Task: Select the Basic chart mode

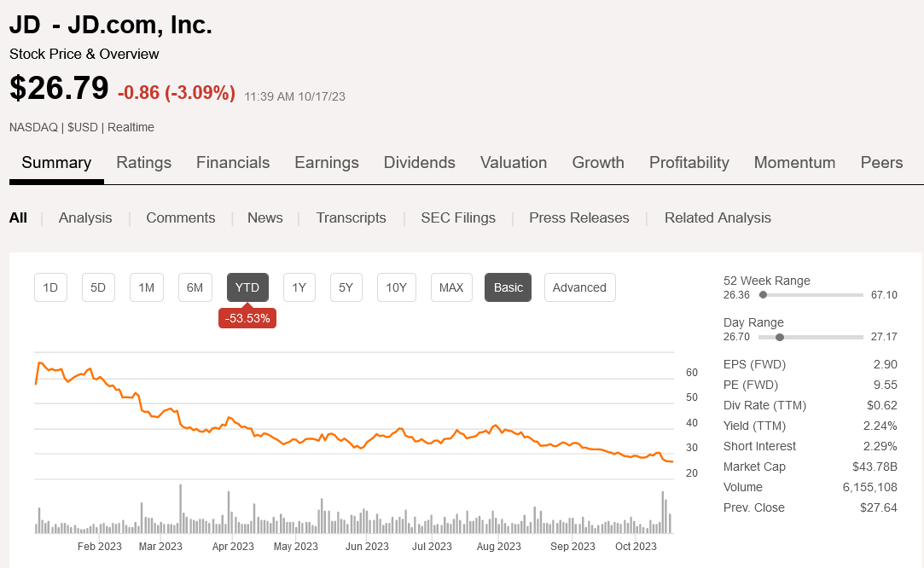Action: tap(508, 287)
